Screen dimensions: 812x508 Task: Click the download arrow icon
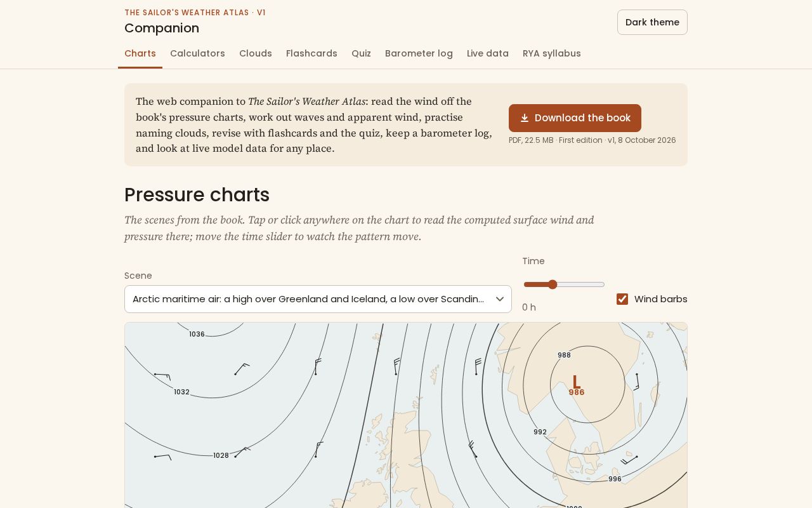pos(525,118)
